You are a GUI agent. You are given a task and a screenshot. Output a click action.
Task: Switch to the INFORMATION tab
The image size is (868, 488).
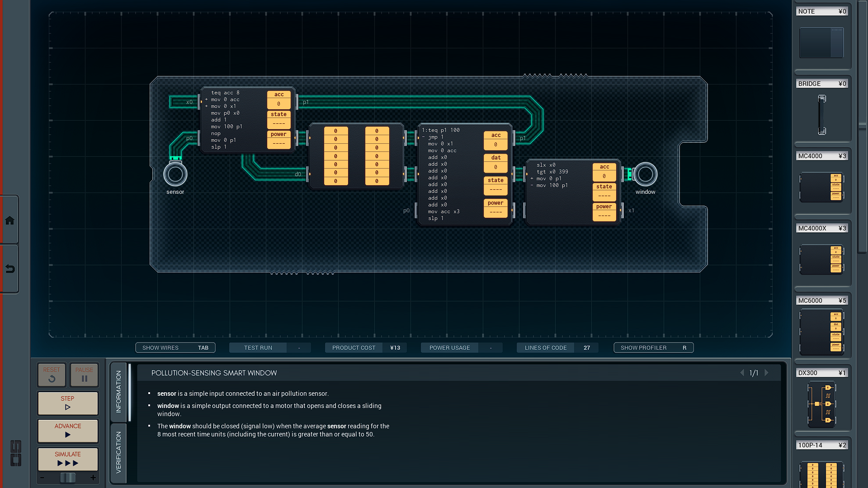click(x=118, y=392)
